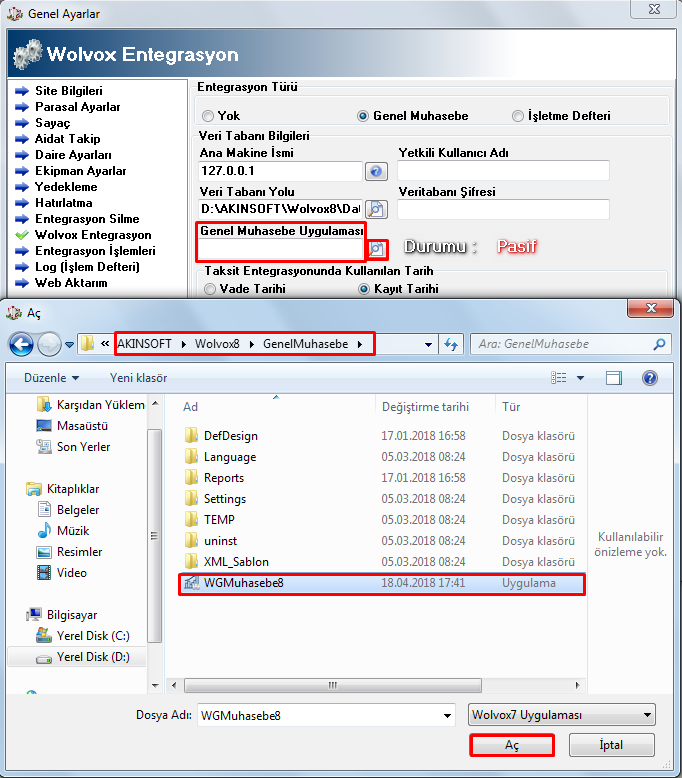Go forward in the Aç dialog
The width and height of the screenshot is (682, 778).
pos(49,344)
